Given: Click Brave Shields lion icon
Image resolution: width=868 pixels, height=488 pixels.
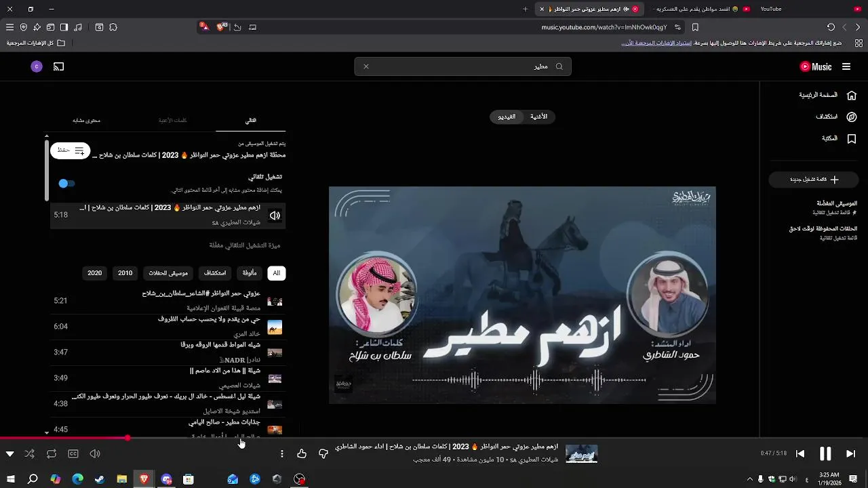Looking at the screenshot, I should [220, 27].
